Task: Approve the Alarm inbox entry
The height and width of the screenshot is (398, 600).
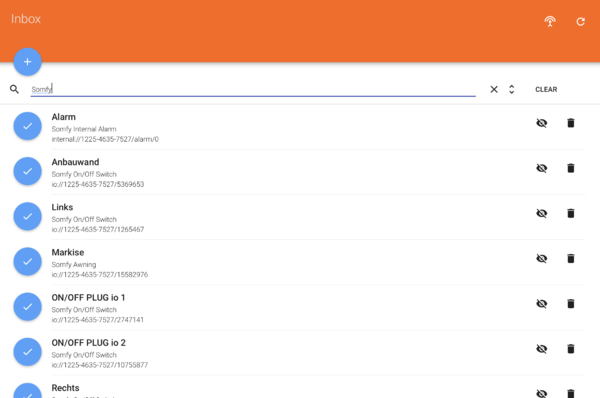Action: pos(28,126)
